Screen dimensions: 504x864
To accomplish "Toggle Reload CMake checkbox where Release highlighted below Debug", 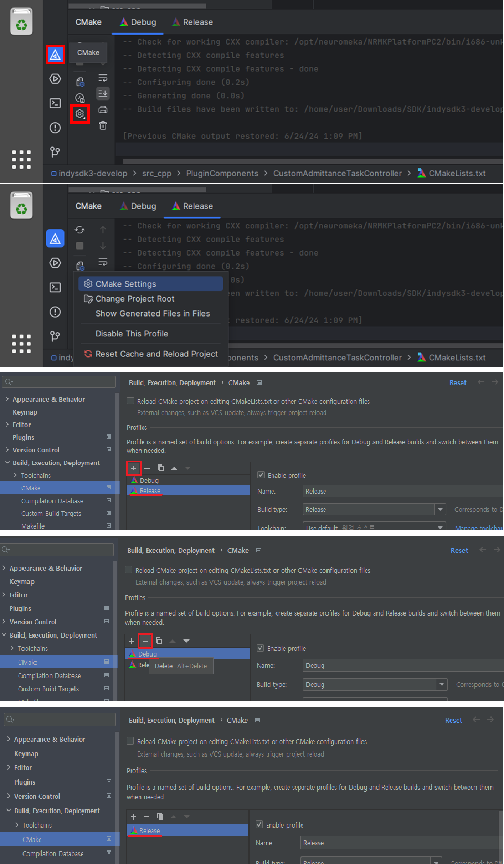I will (x=130, y=401).
